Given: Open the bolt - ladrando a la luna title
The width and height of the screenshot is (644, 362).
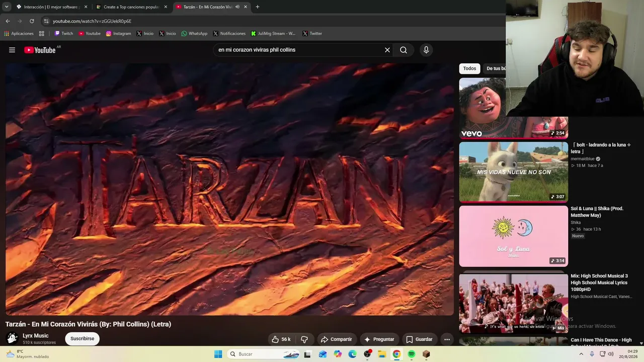Looking at the screenshot, I should pyautogui.click(x=601, y=148).
